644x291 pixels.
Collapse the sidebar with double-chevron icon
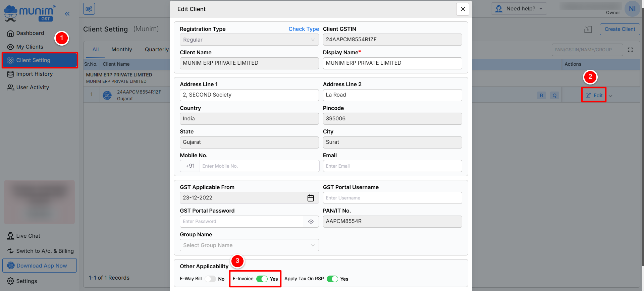pos(67,14)
